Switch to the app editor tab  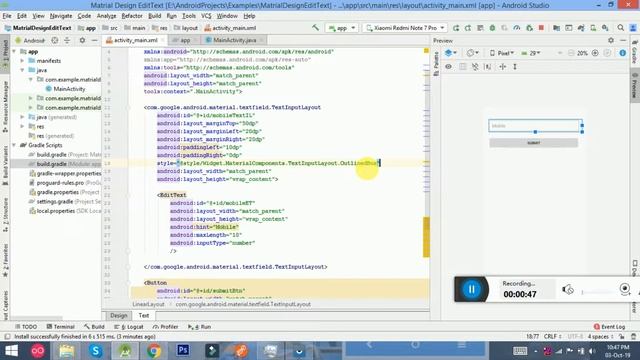pos(185,40)
